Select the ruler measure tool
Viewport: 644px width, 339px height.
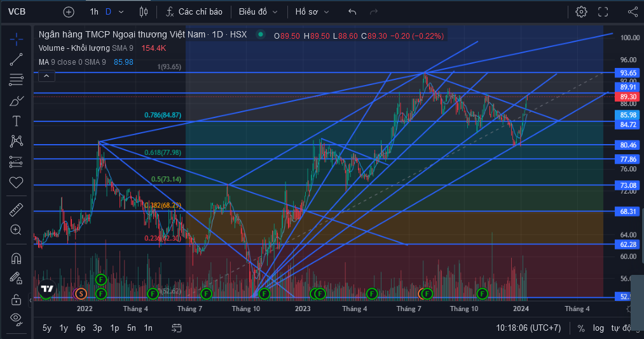point(16,210)
